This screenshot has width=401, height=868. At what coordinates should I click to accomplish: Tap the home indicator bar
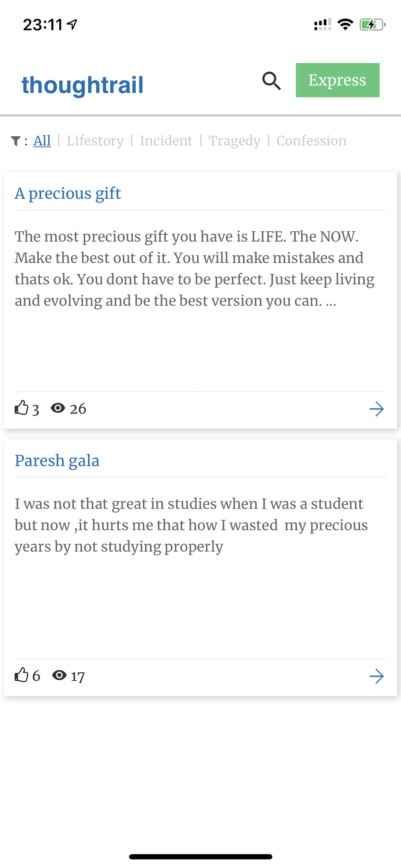[x=200, y=856]
